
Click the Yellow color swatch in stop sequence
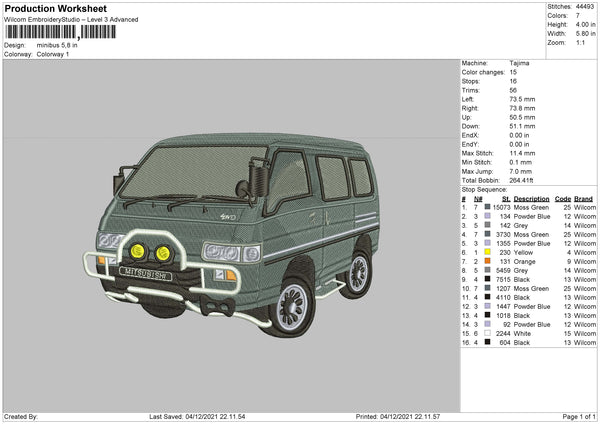487,252
